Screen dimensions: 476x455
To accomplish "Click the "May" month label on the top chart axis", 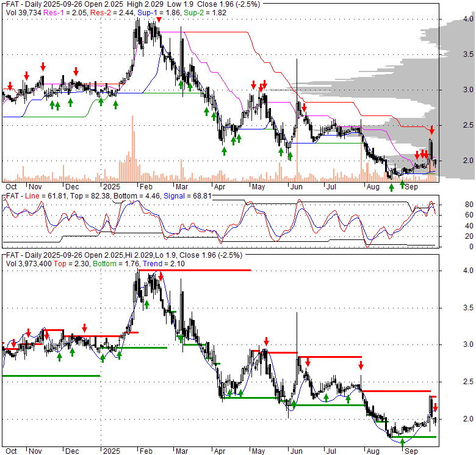I will tap(258, 187).
